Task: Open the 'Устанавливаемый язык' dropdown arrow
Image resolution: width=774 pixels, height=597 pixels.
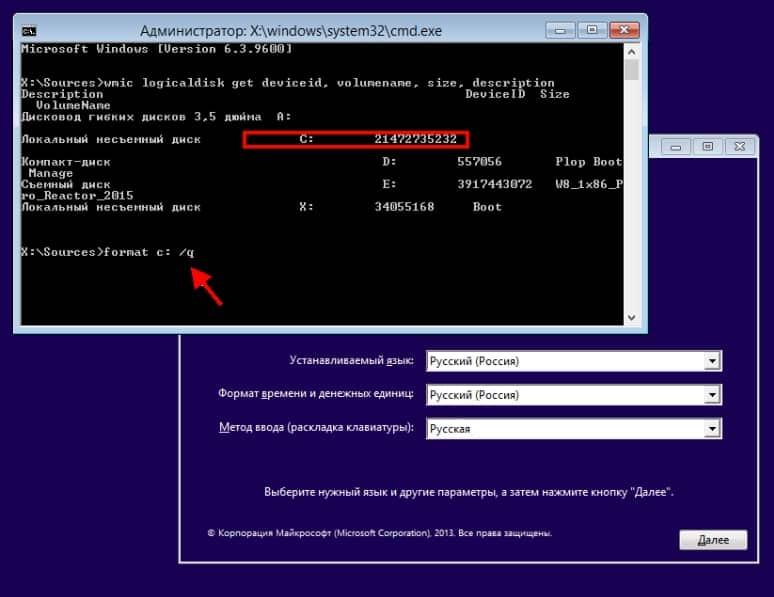Action: point(712,361)
